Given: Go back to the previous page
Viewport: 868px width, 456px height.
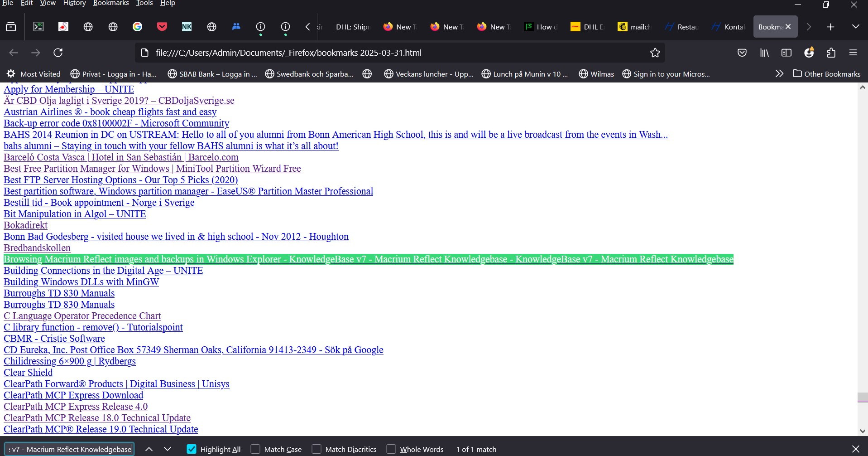Looking at the screenshot, I should [x=14, y=53].
